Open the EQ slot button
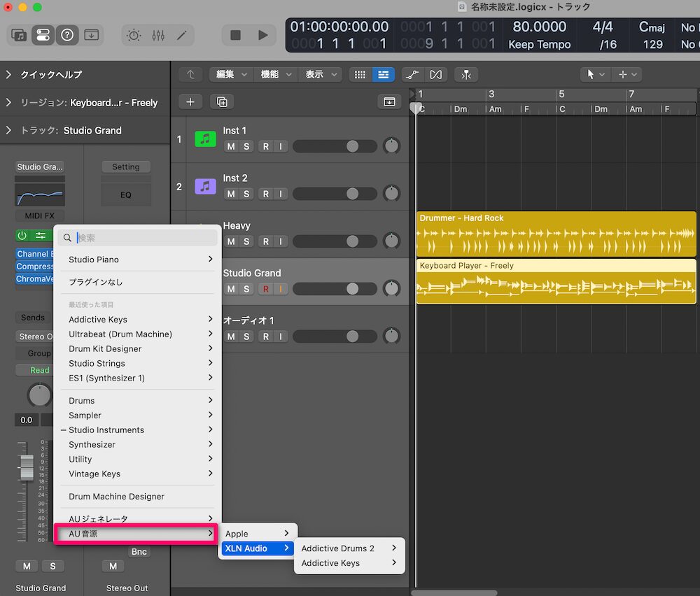Viewport: 700px width, 596px height. click(125, 195)
